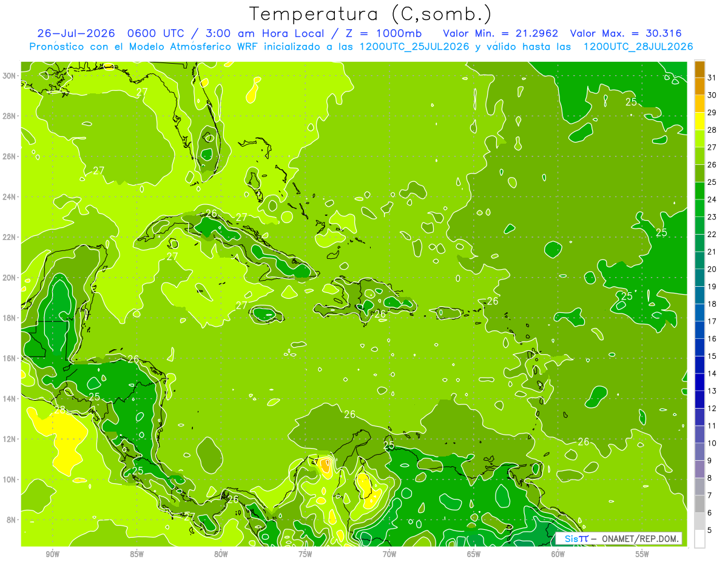
Task: Click the "8N" latitude axis label
Action: click(x=12, y=520)
